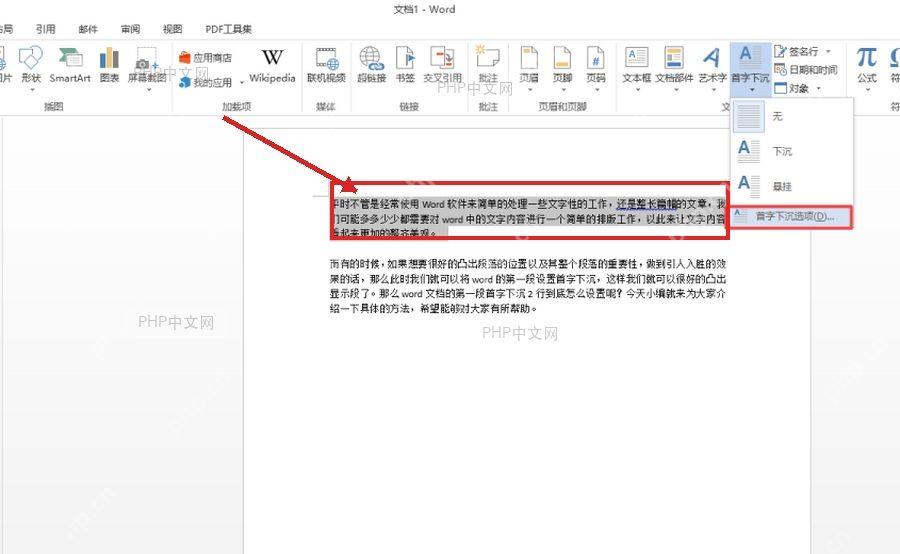Click the 屏幕截图 screenshot tool

(x=146, y=64)
